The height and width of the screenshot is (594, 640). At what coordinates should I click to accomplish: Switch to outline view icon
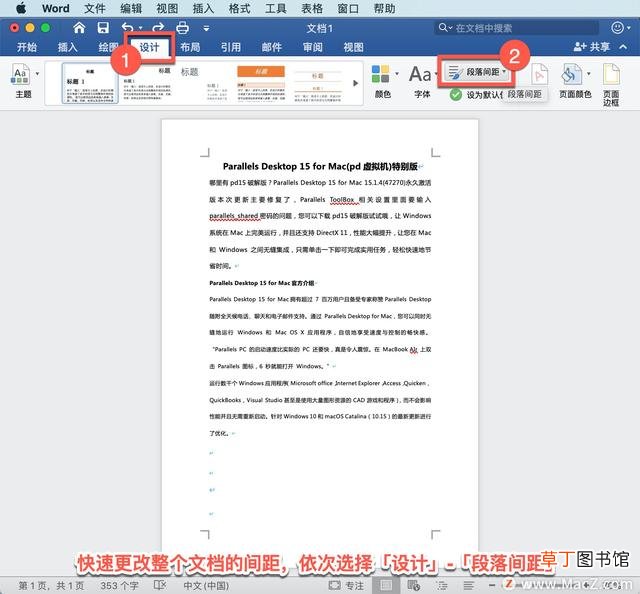point(442,585)
